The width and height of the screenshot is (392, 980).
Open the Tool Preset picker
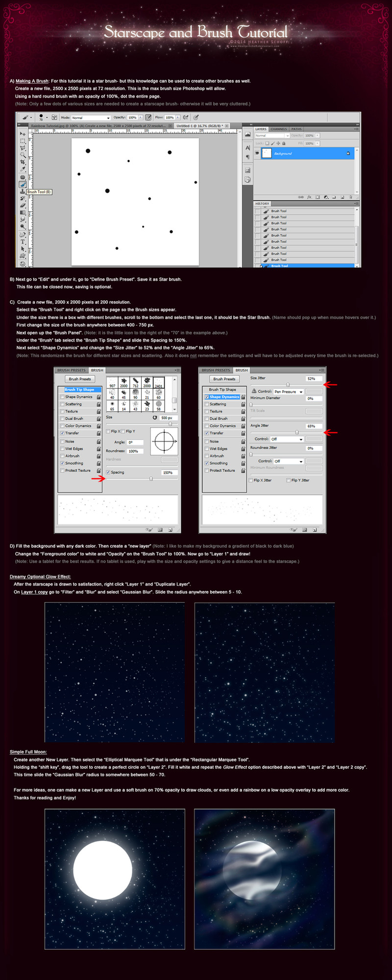click(26, 118)
